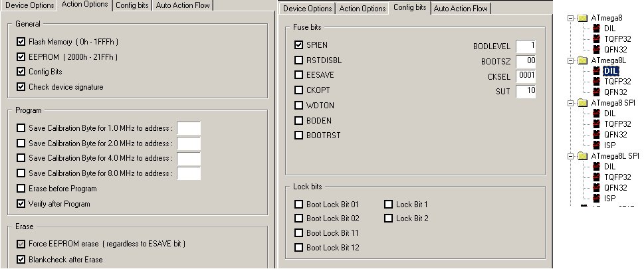
Task: Uncheck the EEPROM checkbox
Action: coord(21,56)
